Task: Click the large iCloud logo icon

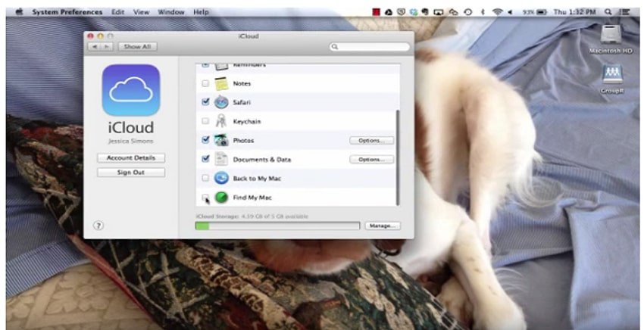Action: [x=131, y=90]
